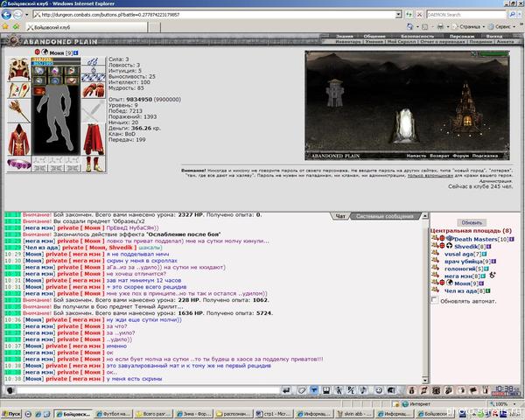Switch to the Чат tab
Viewport: 525px width, 420px height.
tap(340, 216)
